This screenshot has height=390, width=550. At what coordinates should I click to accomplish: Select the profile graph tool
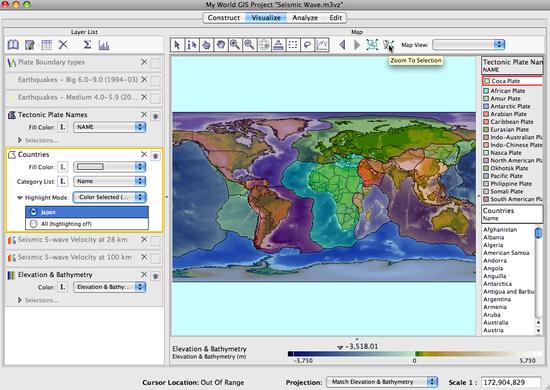[x=322, y=45]
